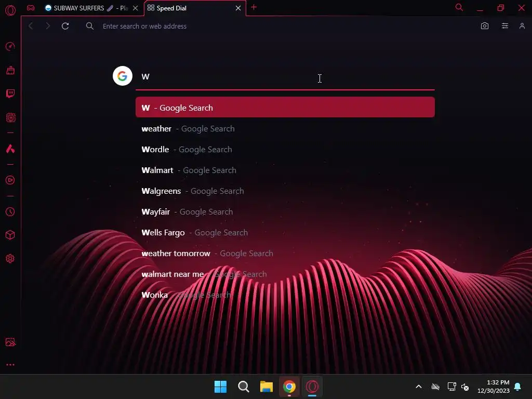Open sidebar three-dots more options
The width and height of the screenshot is (532, 399).
(10, 365)
